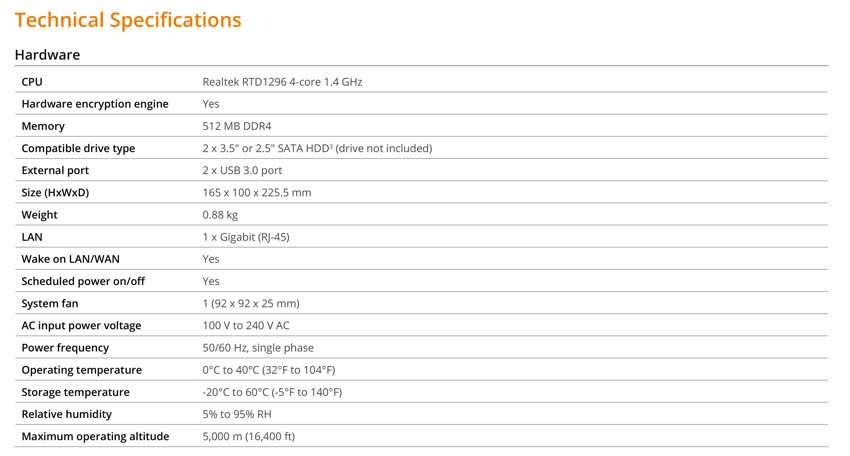This screenshot has width=850, height=456.
Task: Click the Maximum operating altitude label
Action: pos(95,436)
